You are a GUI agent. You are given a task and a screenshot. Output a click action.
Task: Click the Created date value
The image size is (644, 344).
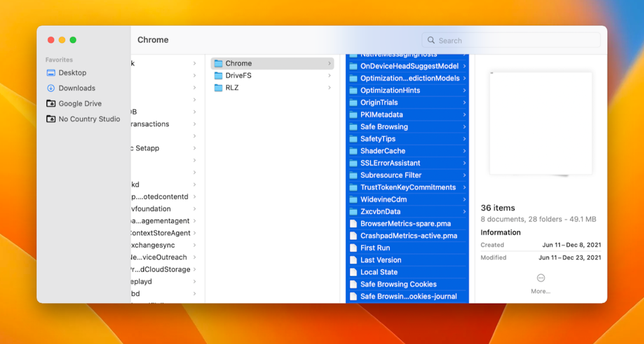571,245
